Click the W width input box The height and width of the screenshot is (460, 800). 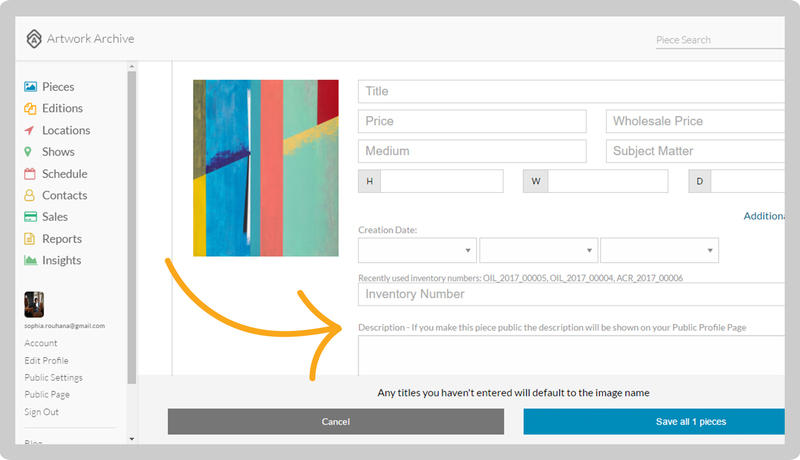click(x=608, y=181)
